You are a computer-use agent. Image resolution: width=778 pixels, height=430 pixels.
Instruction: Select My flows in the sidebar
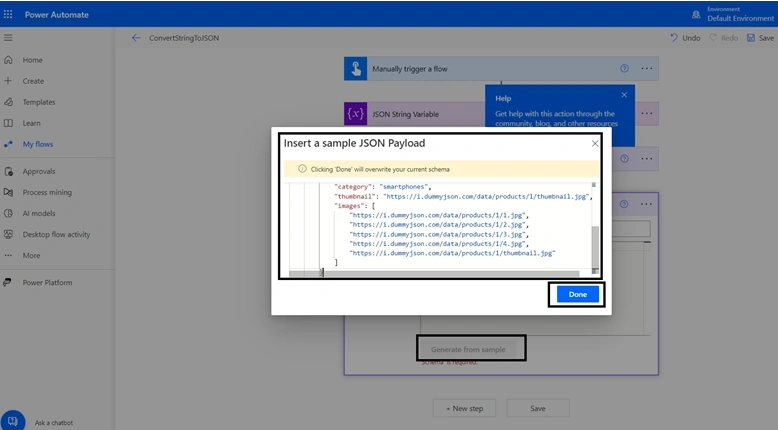tap(38, 144)
